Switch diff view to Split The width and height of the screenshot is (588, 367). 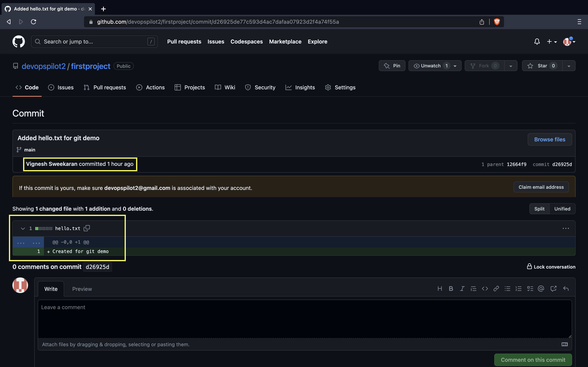(539, 209)
